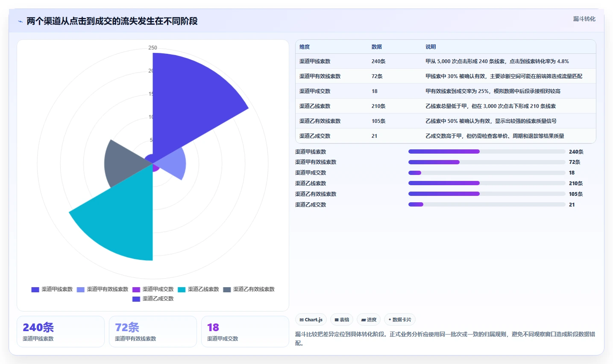
Task: Click the header icon beside the page title
Action: (20, 21)
